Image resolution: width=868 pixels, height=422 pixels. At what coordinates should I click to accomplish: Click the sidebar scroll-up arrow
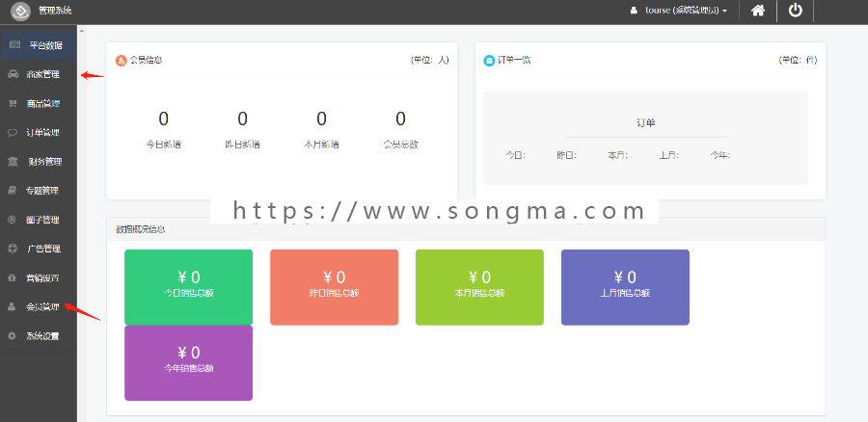[82, 31]
